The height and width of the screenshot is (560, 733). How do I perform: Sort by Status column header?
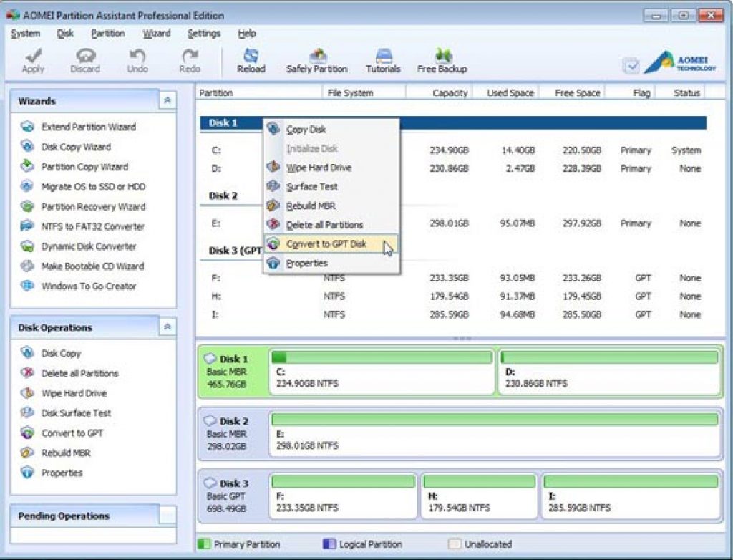[681, 92]
